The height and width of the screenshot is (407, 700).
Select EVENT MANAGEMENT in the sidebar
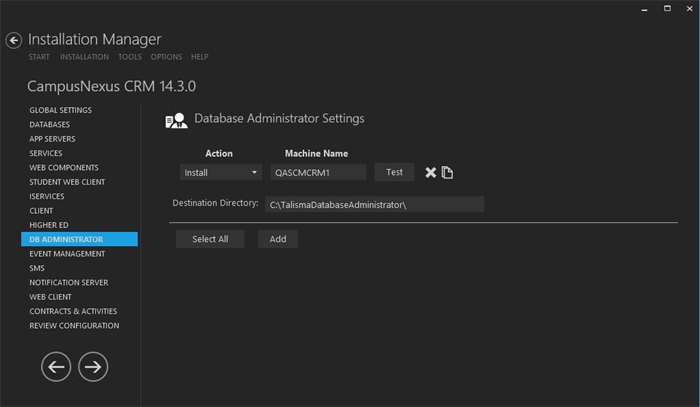pos(67,254)
